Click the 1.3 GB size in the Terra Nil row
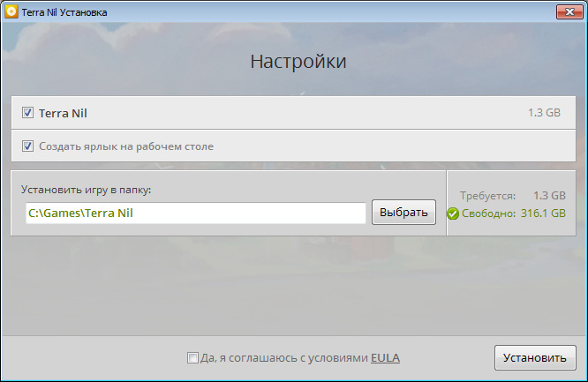 click(544, 112)
